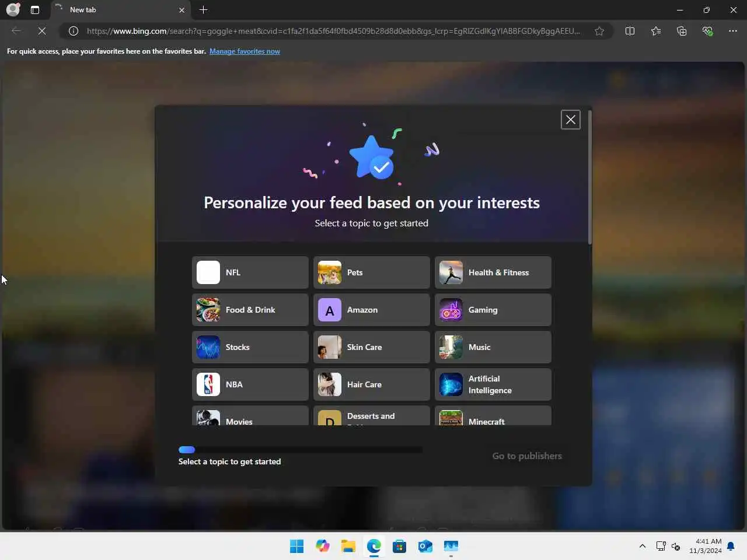Stop loading the page
Viewport: 747px width, 560px height.
point(42,31)
